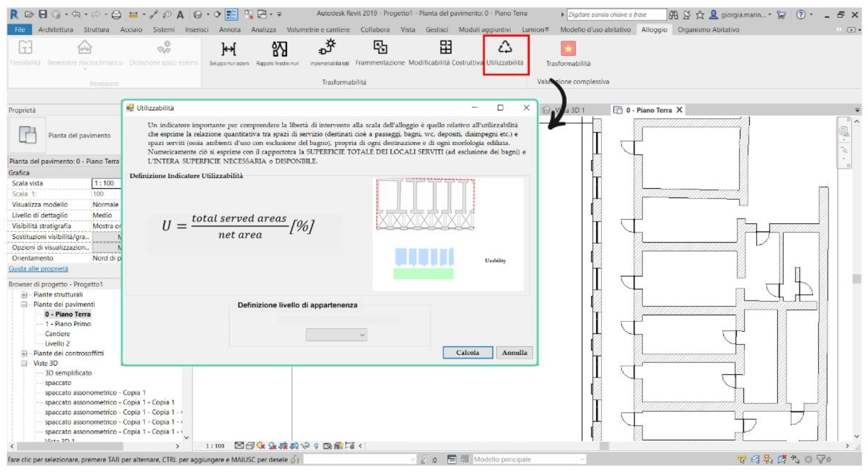Click the Save icon in quick access toolbar
This screenshot has width=868, height=475.
43,14
